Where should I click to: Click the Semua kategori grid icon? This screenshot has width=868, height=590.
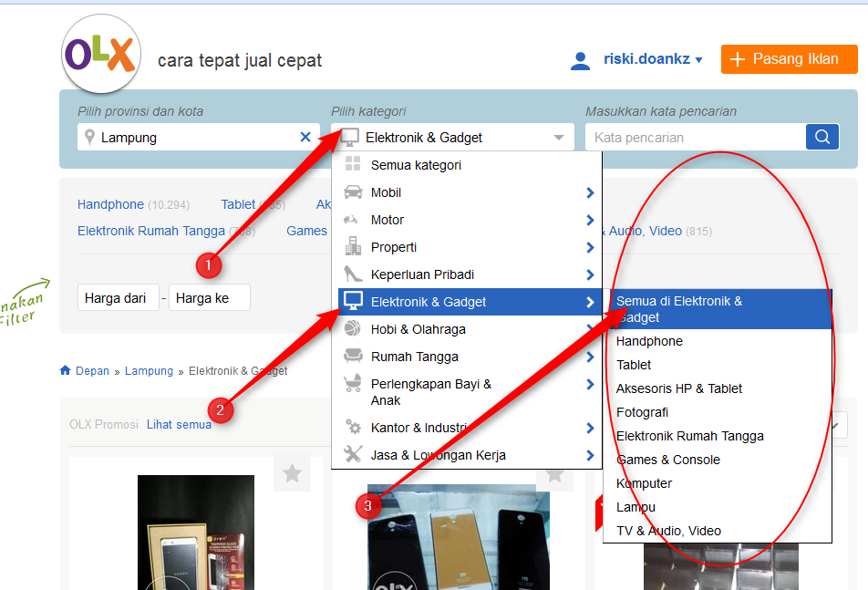tap(353, 164)
